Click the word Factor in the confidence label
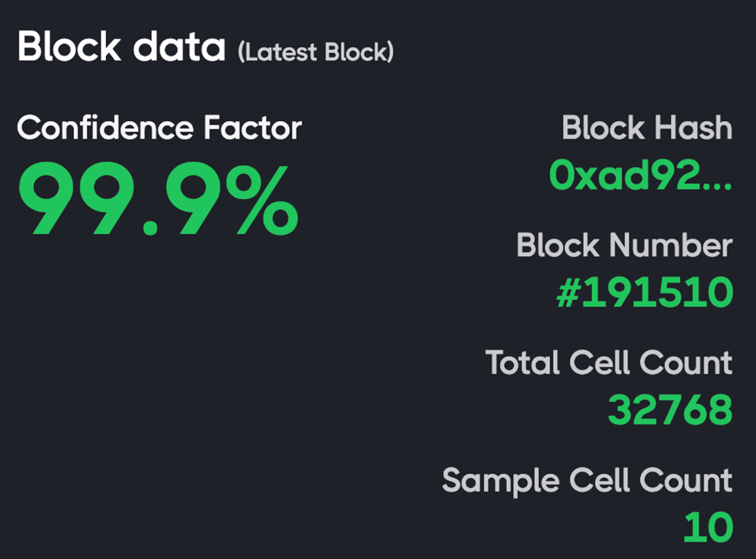Image resolution: width=756 pixels, height=559 pixels. click(x=253, y=128)
